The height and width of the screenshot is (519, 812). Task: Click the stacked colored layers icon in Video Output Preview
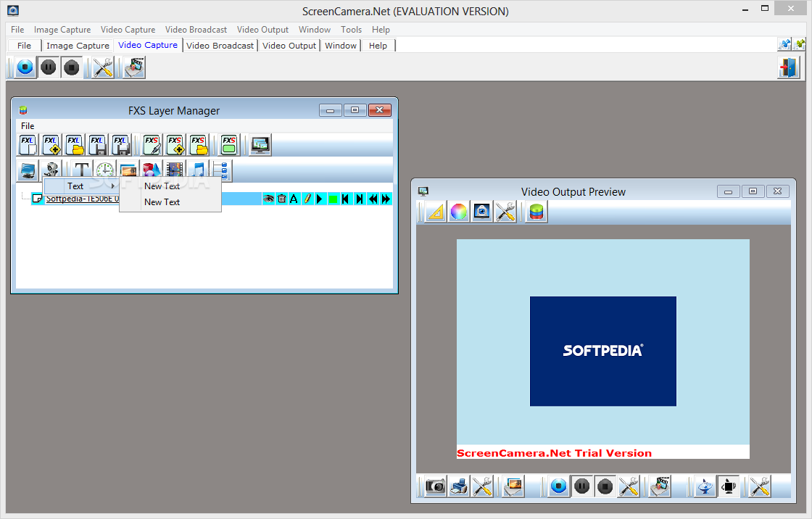[536, 212]
